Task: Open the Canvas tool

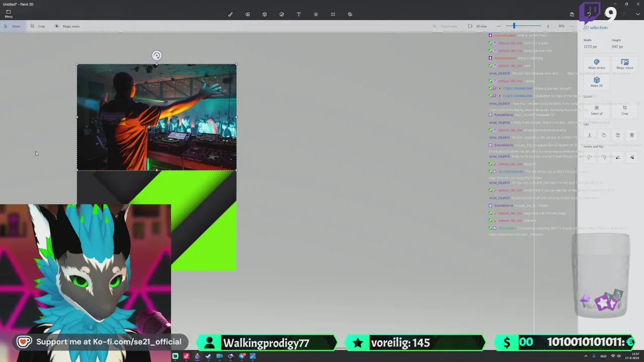Action: 333,14
